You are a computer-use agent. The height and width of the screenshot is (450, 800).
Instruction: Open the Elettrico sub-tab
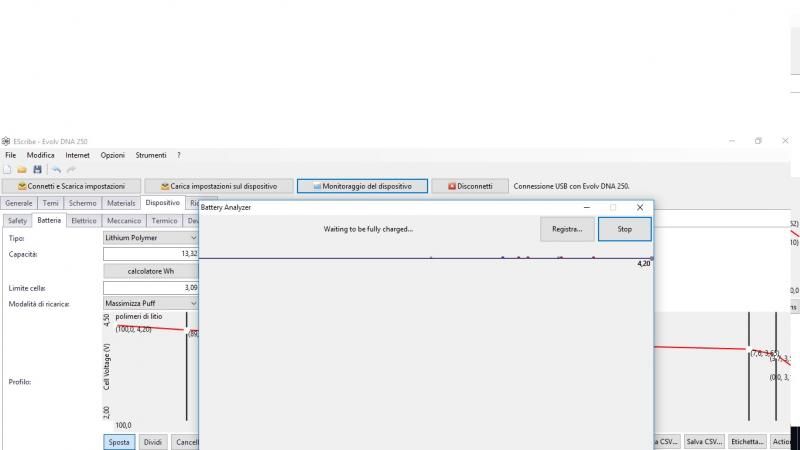84,221
